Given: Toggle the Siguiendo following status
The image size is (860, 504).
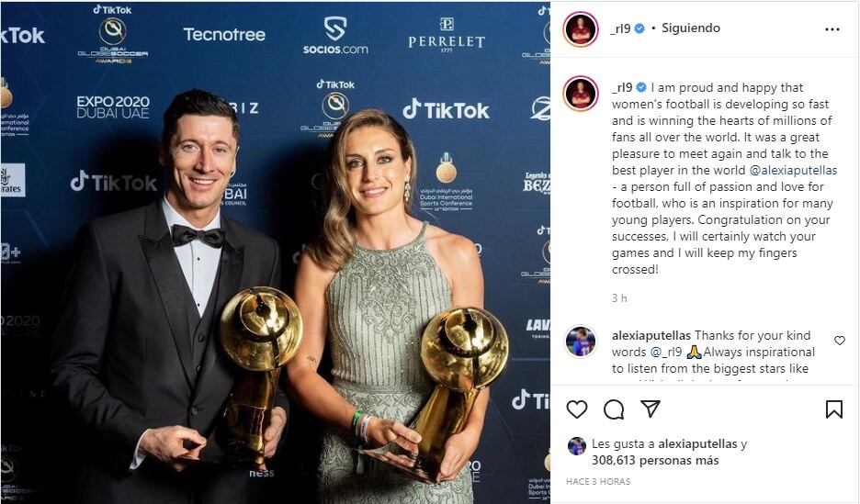Looking at the screenshot, I should 691,28.
